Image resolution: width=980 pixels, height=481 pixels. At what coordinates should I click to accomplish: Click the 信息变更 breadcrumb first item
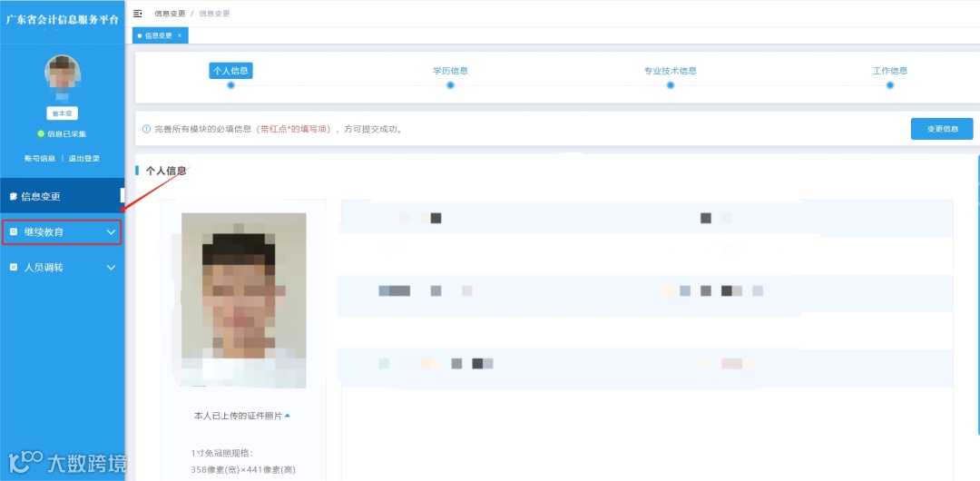[x=170, y=13]
